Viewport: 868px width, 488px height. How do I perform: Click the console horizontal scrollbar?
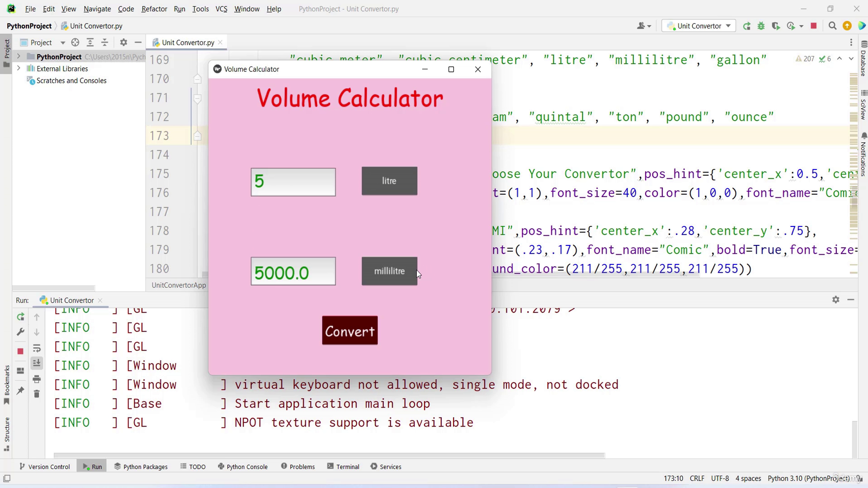[329, 455]
